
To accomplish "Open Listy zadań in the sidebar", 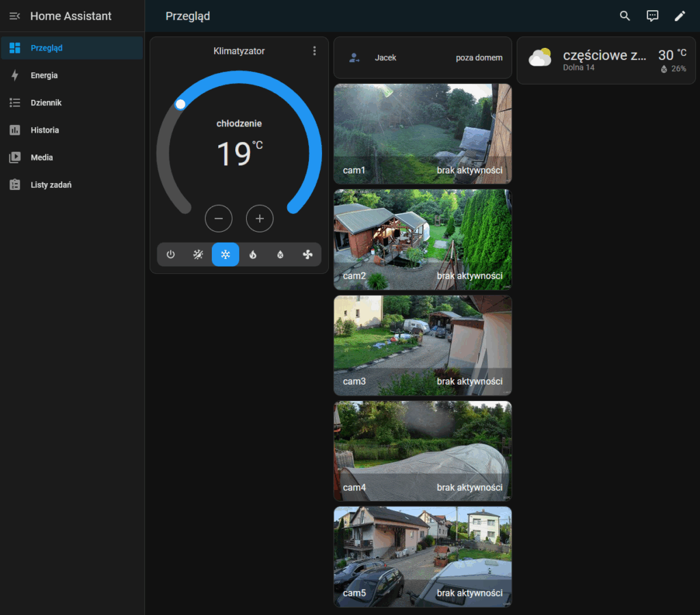I will (51, 185).
